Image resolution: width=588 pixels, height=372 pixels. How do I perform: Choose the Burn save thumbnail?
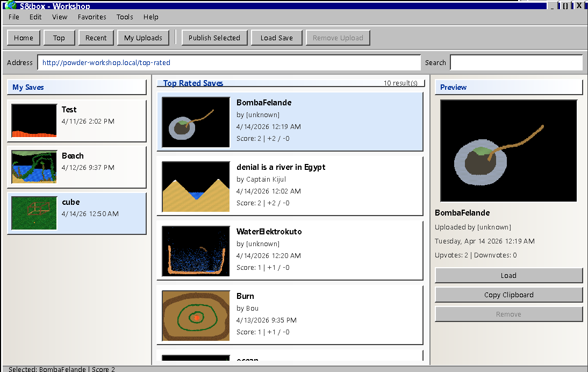196,316
